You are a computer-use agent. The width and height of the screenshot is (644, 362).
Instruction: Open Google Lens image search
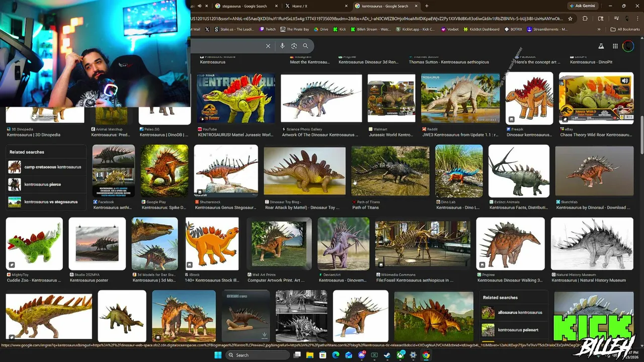[294, 46]
